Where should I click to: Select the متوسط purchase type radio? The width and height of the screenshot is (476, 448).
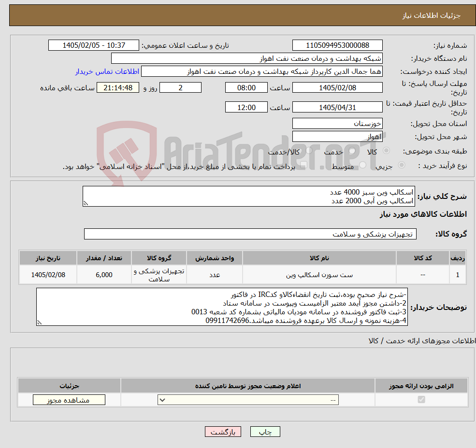363,165
